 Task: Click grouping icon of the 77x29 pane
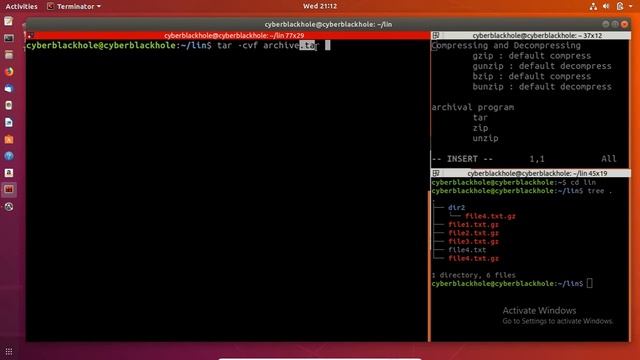30,36
